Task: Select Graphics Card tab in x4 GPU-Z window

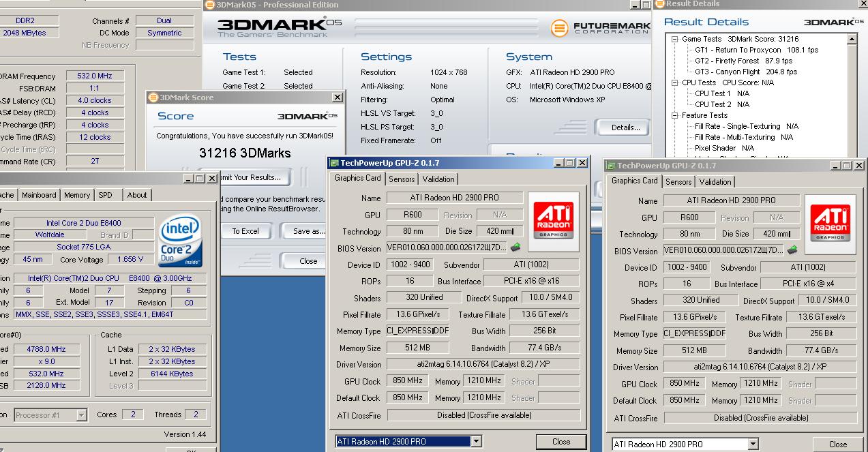Action: 635,181
